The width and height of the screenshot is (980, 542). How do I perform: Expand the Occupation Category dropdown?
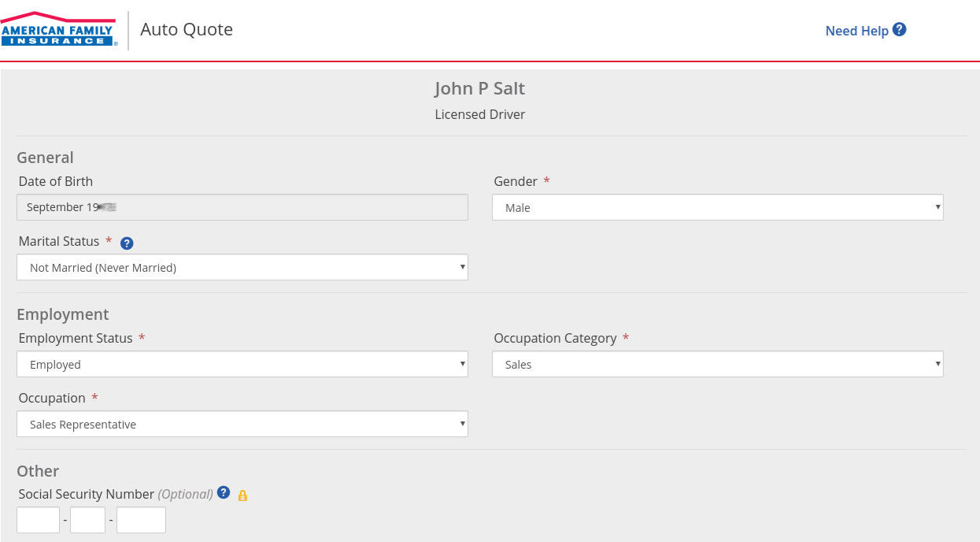click(x=717, y=365)
